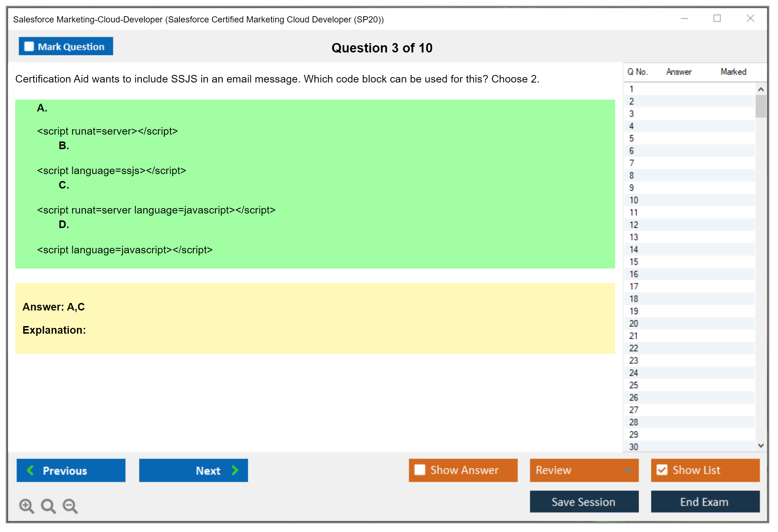
Task: Click the green right arrow on Next
Action: coord(235,470)
